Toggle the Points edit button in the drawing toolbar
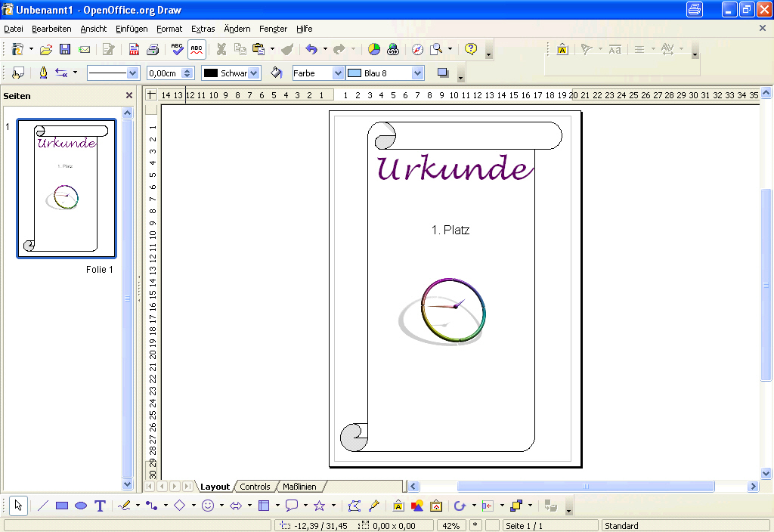 (x=354, y=506)
